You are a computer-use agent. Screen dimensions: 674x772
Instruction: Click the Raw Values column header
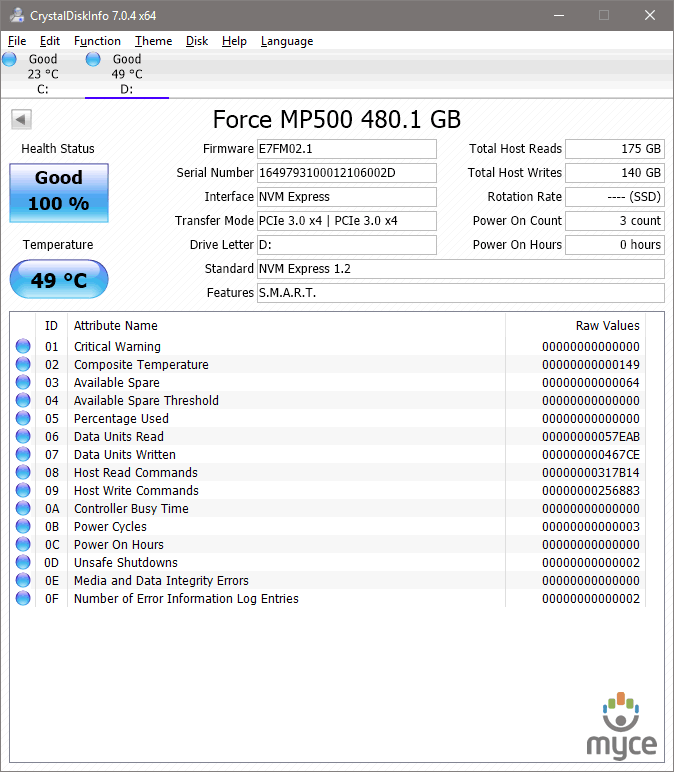click(576, 325)
